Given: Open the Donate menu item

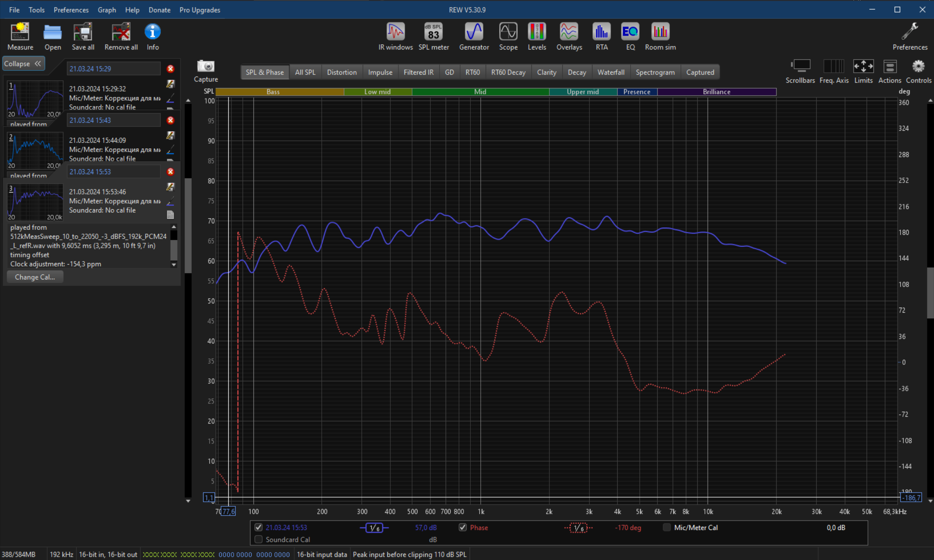Looking at the screenshot, I should 159,10.
